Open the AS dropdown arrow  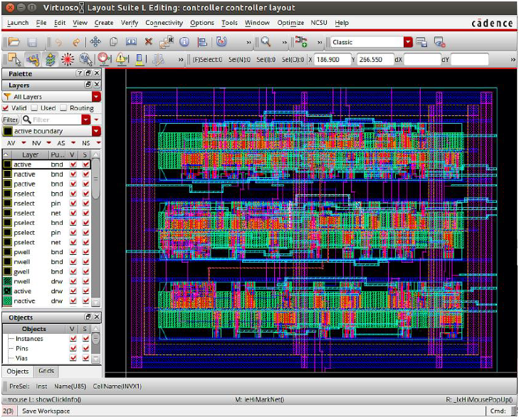pos(73,143)
